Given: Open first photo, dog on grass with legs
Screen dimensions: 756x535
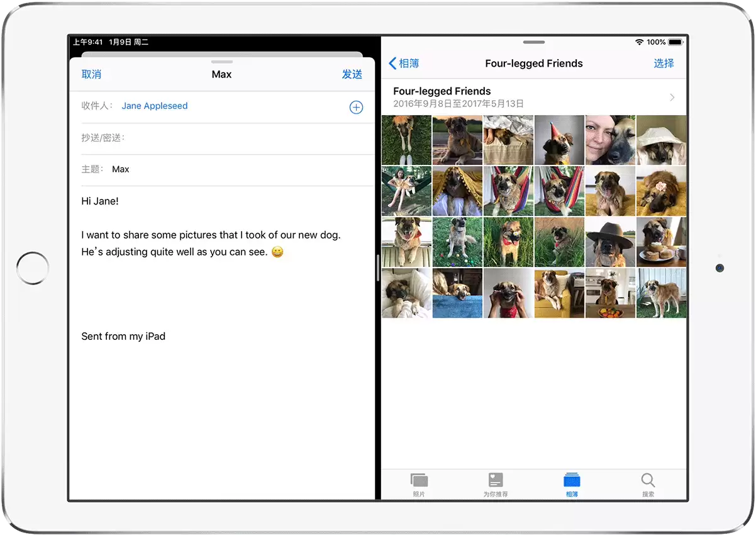Looking at the screenshot, I should pos(406,140).
